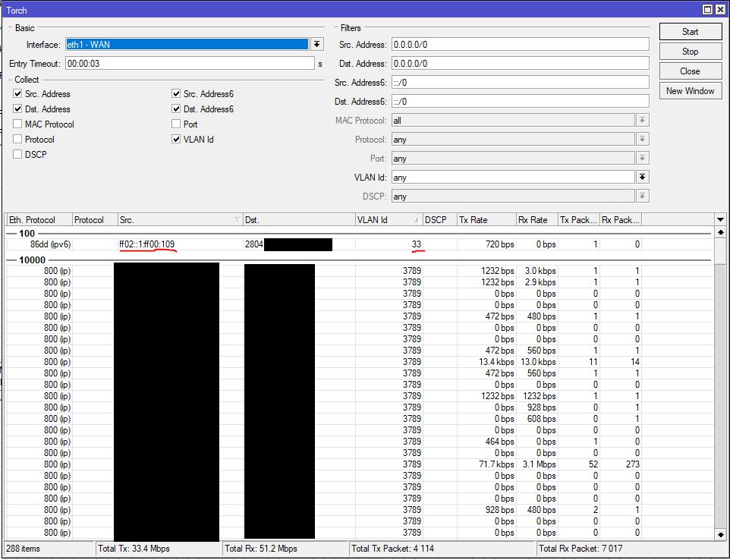
Task: Click the Dst. Address filter field
Action: [520, 63]
